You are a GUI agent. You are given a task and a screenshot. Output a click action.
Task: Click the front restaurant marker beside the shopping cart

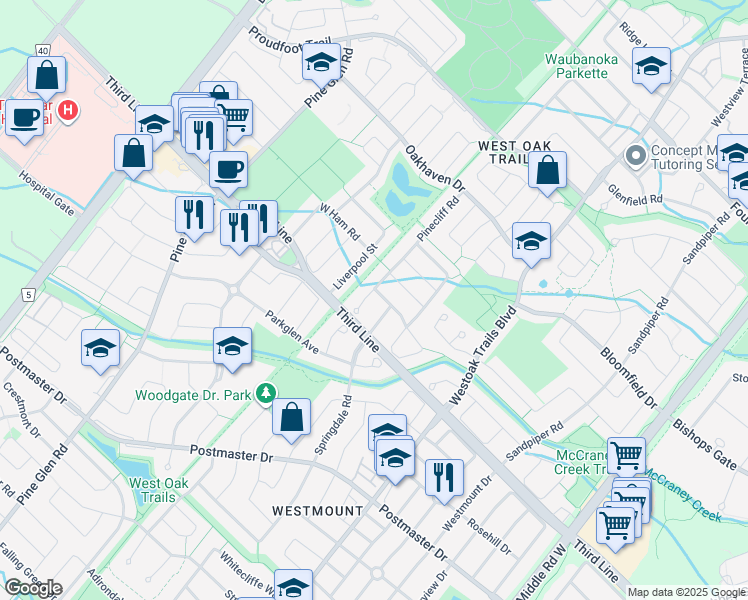pos(205,138)
